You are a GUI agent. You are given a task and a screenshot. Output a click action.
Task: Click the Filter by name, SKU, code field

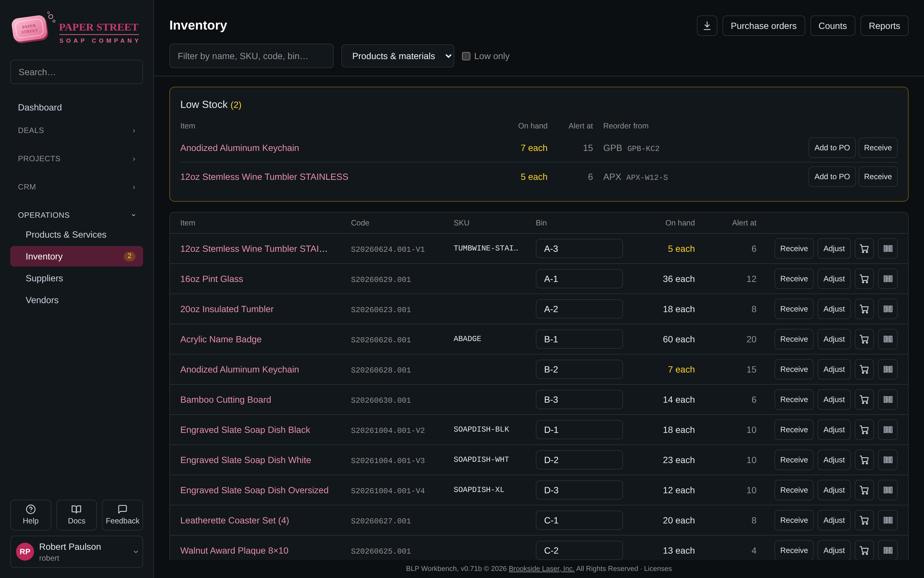coord(251,56)
